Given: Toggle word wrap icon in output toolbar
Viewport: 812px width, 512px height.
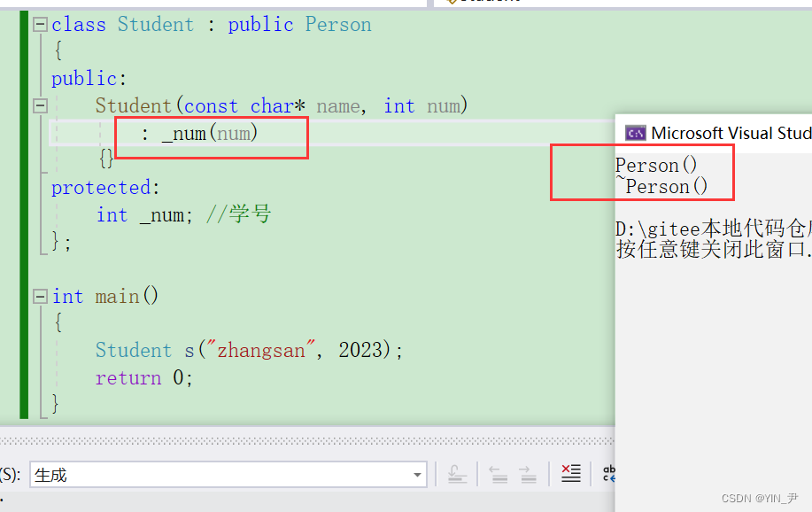Looking at the screenshot, I should click(609, 474).
